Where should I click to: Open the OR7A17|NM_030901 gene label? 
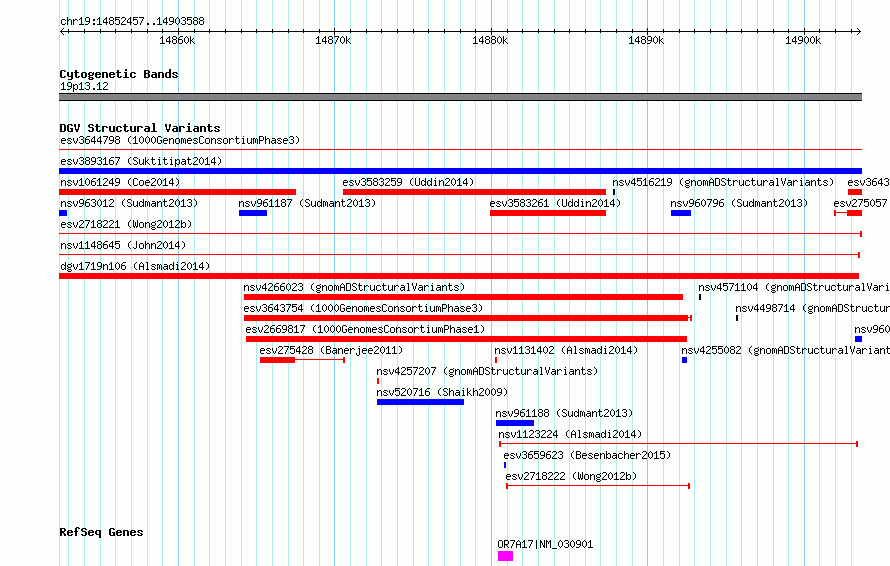(x=545, y=544)
